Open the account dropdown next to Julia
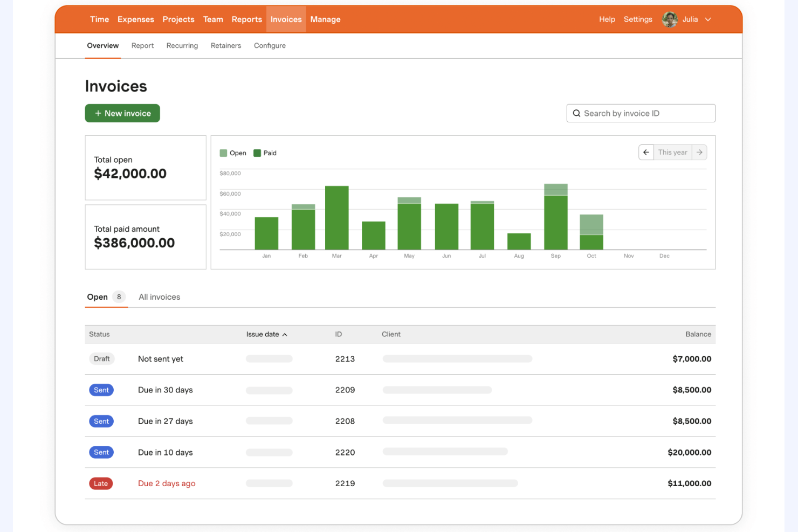The image size is (798, 532). (x=708, y=19)
